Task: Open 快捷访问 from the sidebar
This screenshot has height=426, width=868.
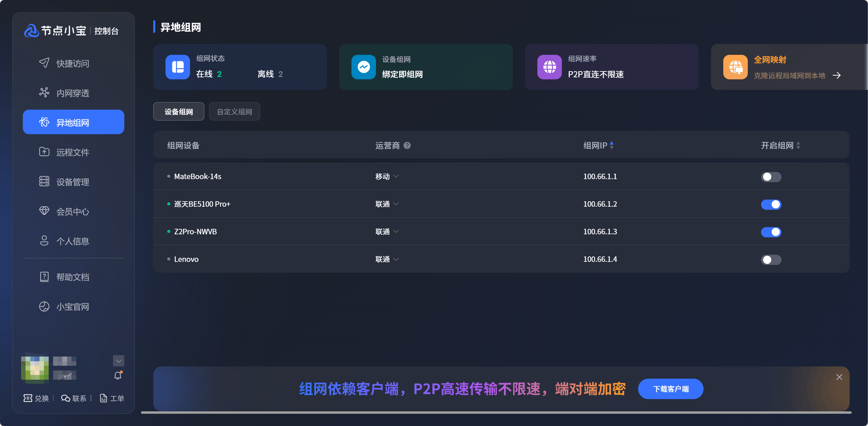Action: (x=72, y=63)
